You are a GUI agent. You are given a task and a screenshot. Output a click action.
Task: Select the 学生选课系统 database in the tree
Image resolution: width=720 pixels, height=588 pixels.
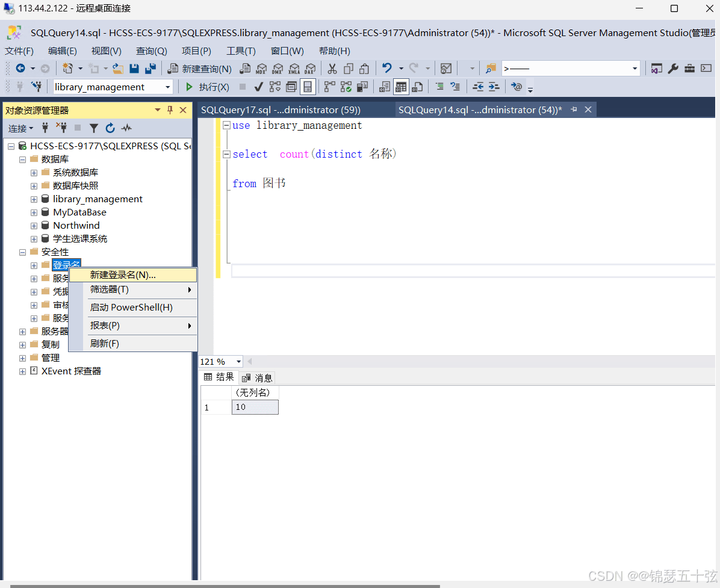(80, 239)
